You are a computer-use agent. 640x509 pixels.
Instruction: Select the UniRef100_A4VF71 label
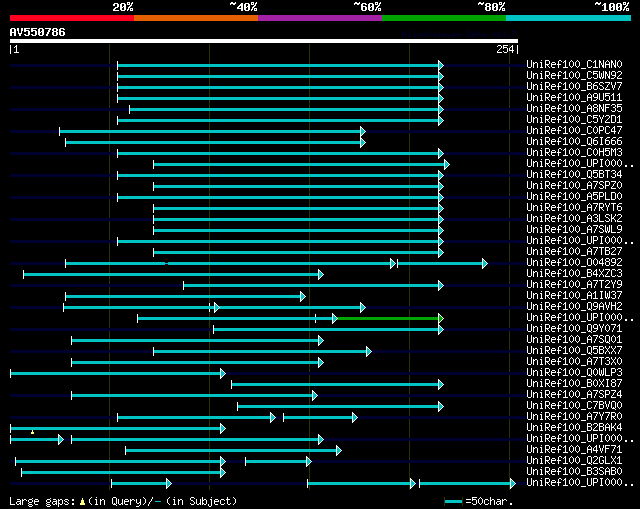point(574,450)
